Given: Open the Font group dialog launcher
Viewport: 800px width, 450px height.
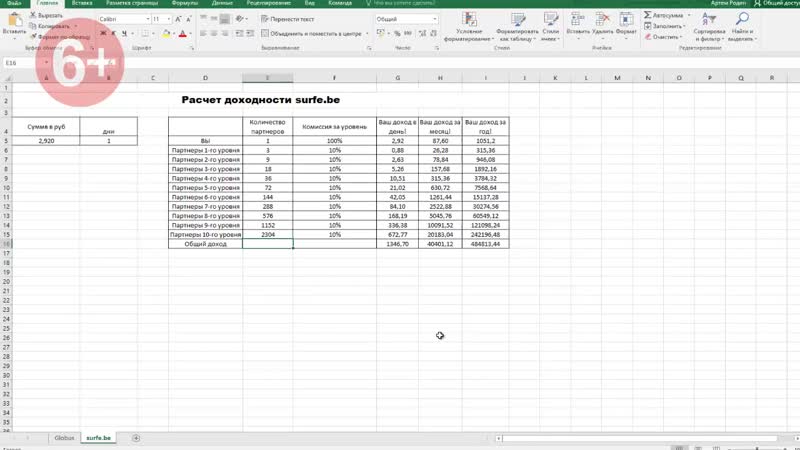Looking at the screenshot, I should (192, 48).
